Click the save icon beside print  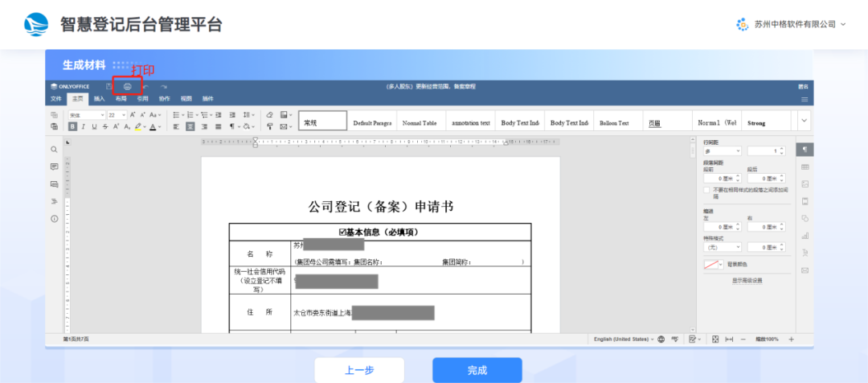coord(109,86)
